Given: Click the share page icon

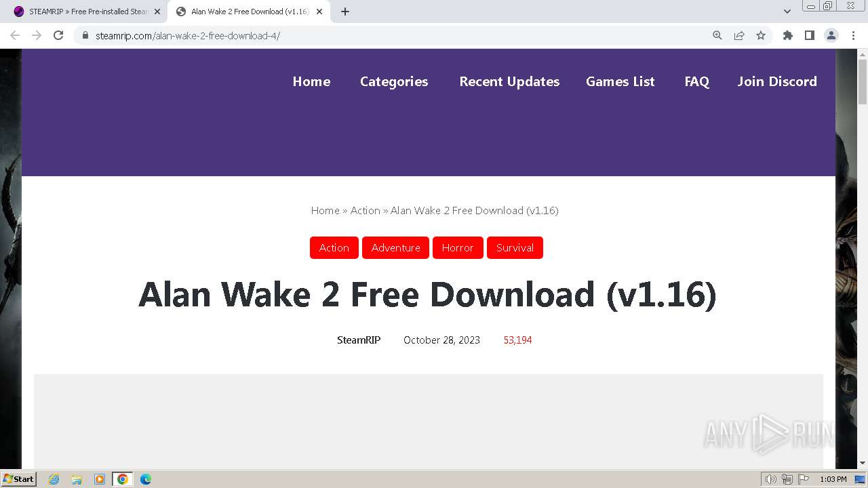Looking at the screenshot, I should [739, 35].
